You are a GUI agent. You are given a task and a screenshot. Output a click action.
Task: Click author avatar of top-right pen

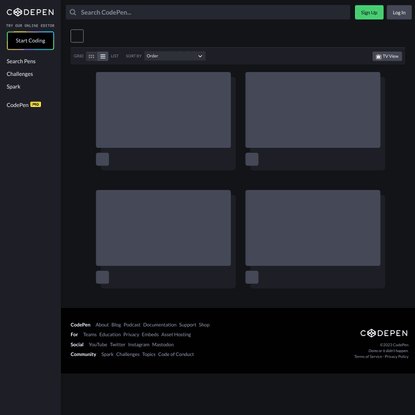pos(252,159)
